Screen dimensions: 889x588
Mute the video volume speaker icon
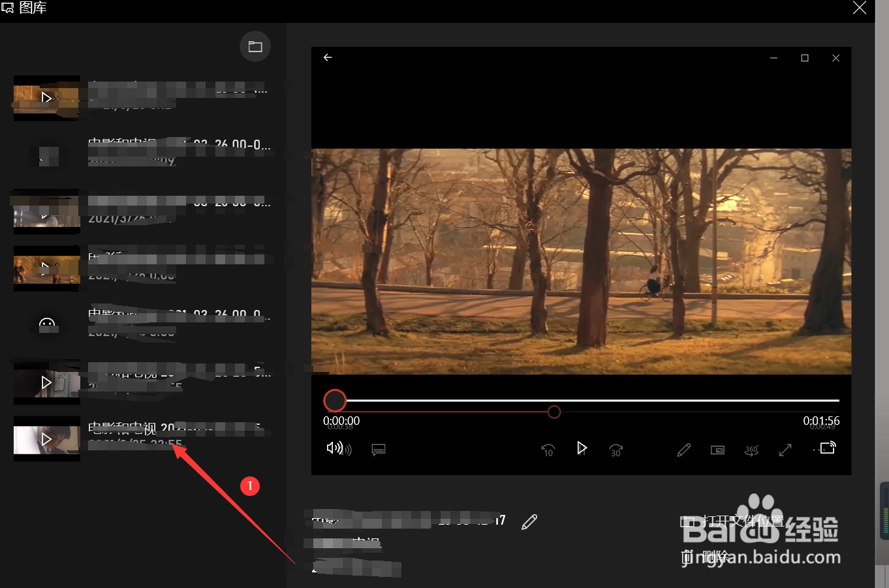click(x=334, y=448)
